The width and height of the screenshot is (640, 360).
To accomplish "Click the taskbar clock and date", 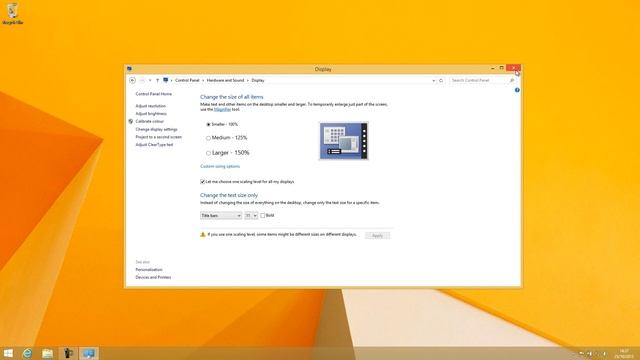I will point(624,353).
